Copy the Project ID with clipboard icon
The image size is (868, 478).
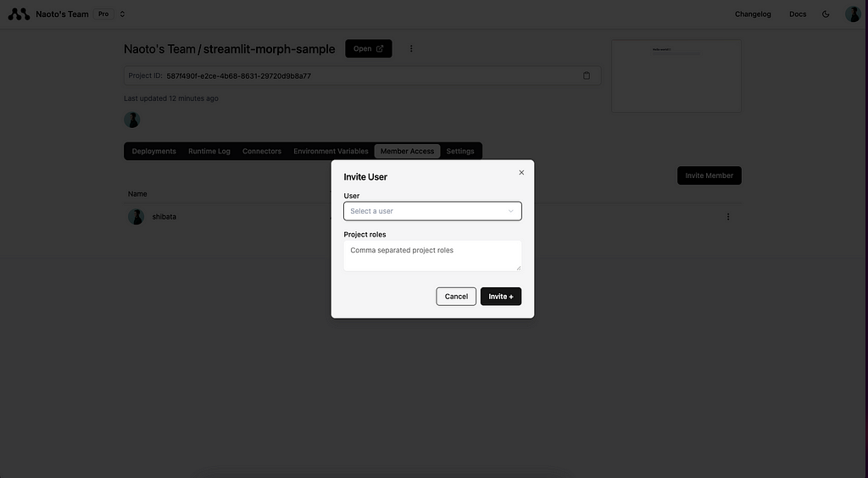587,75
